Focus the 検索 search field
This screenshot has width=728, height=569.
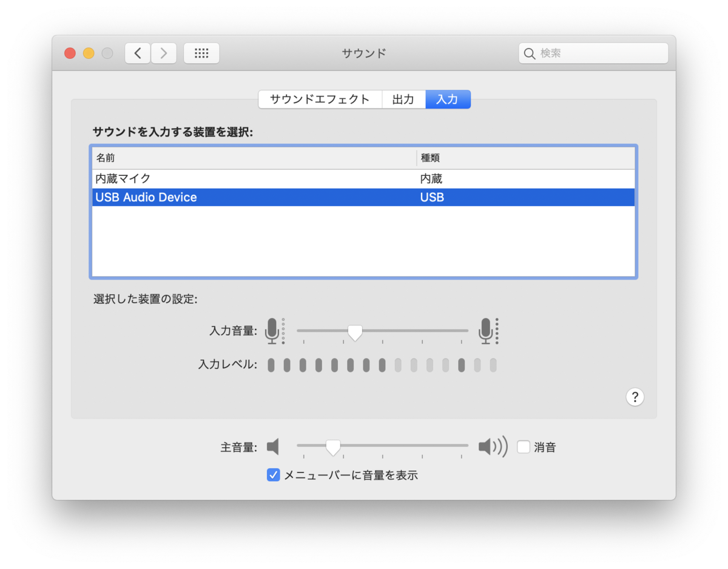(593, 53)
